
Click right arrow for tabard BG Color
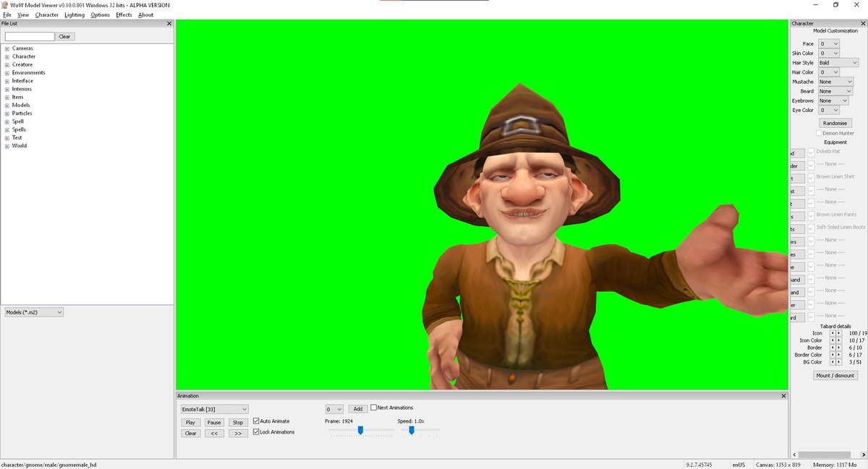click(x=838, y=362)
